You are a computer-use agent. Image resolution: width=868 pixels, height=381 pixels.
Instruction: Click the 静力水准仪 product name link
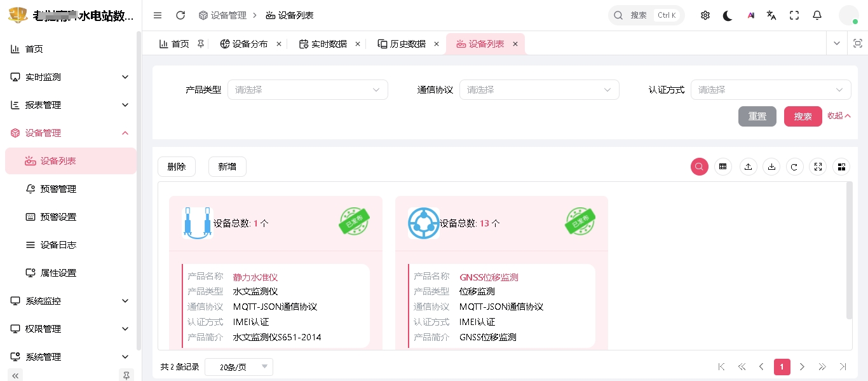click(x=255, y=277)
